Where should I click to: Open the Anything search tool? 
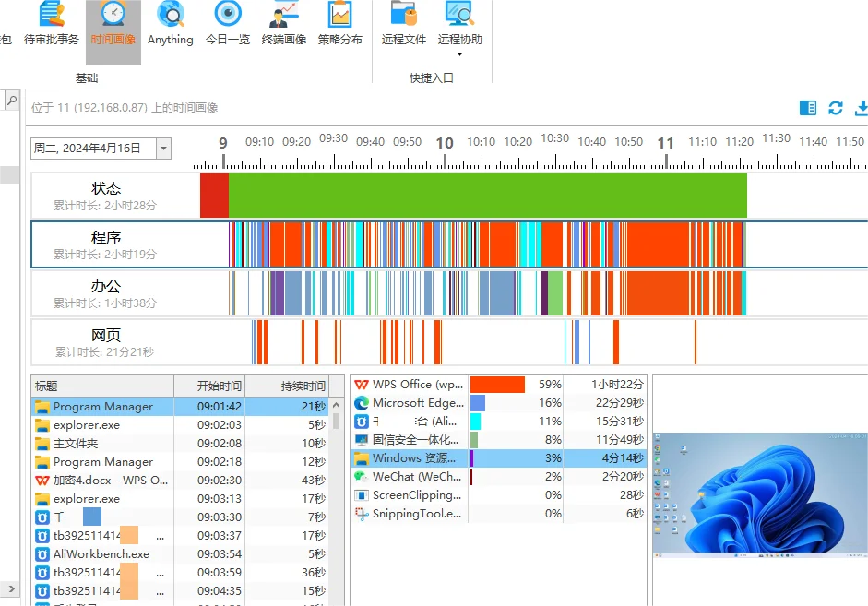[x=171, y=25]
